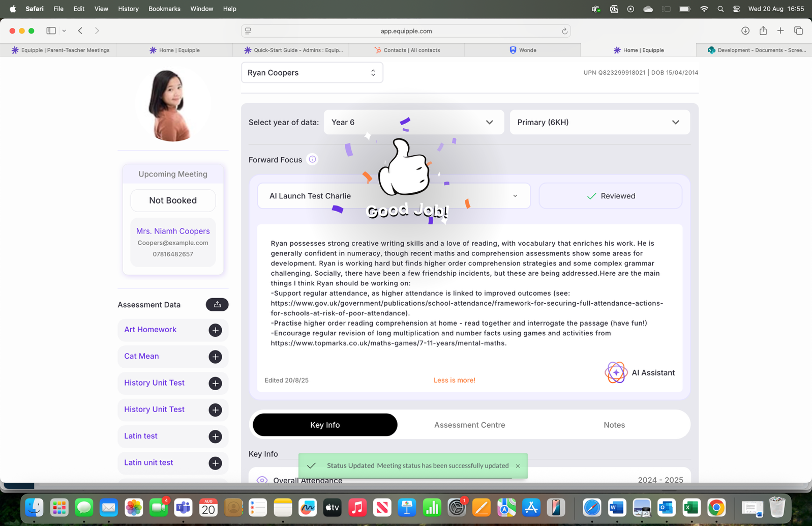812x526 pixels.
Task: Open the Development Documents browser tab
Action: click(x=755, y=50)
